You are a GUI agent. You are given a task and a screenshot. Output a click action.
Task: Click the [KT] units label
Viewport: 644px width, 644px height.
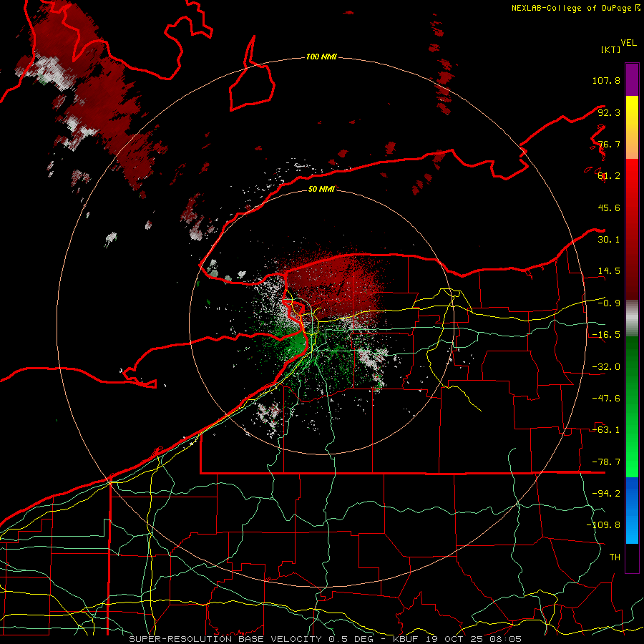pyautogui.click(x=611, y=49)
